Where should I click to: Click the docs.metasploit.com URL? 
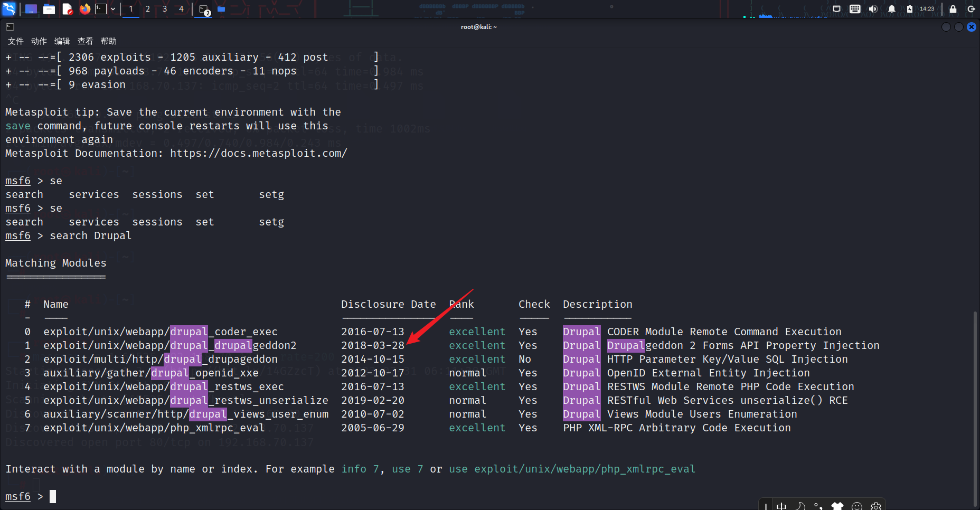coord(259,153)
